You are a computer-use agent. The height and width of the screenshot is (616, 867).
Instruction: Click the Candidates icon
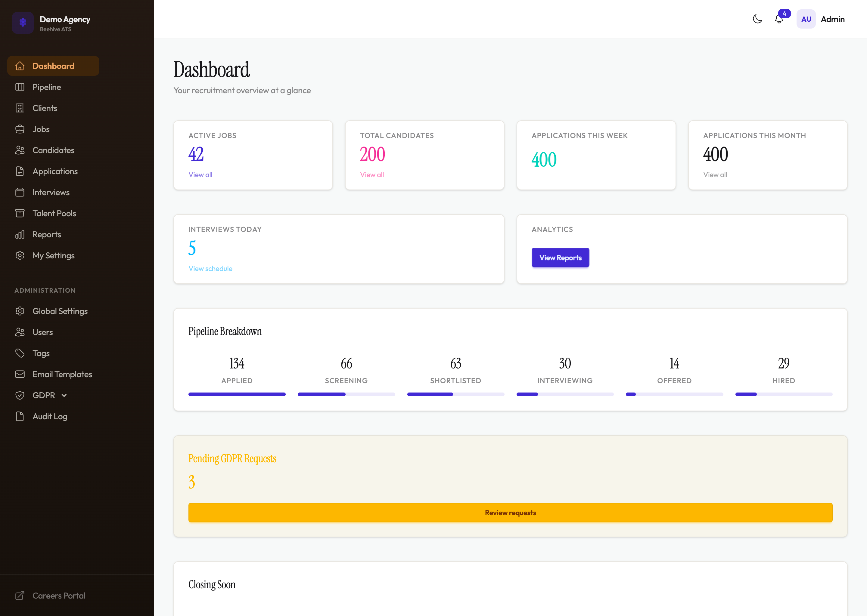coord(20,150)
